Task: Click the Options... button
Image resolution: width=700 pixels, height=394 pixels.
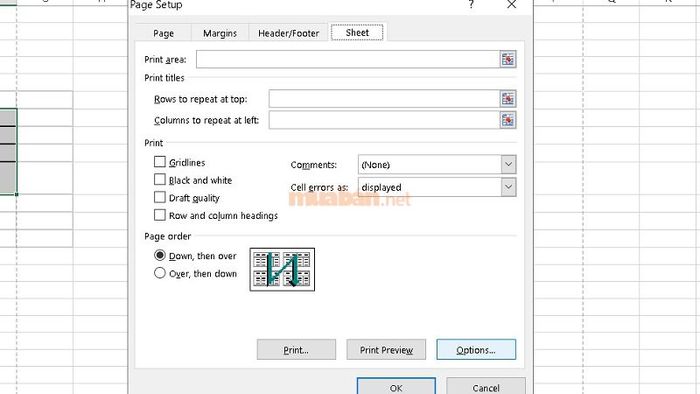Action: [x=476, y=350]
